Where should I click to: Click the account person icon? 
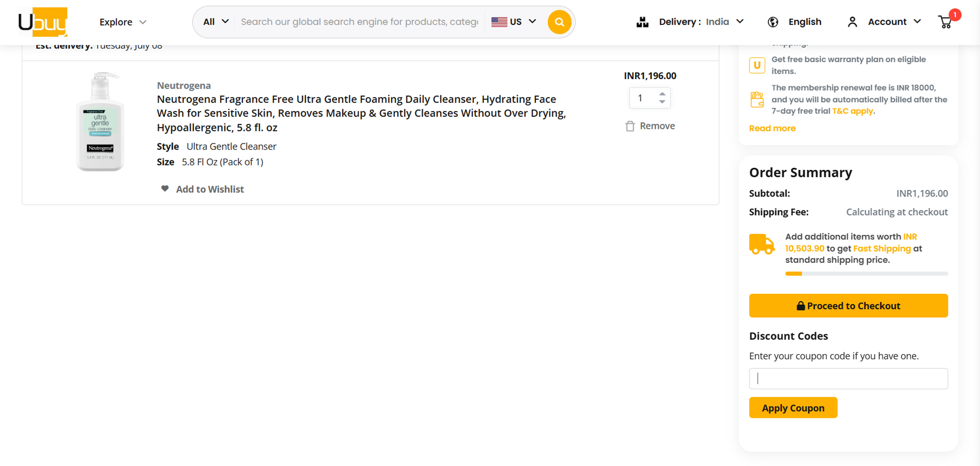852,22
